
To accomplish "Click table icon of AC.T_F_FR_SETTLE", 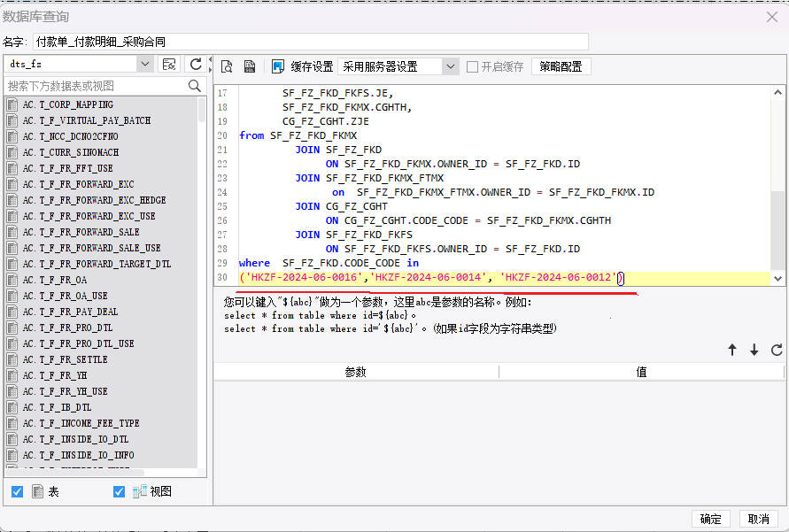I will [x=12, y=359].
